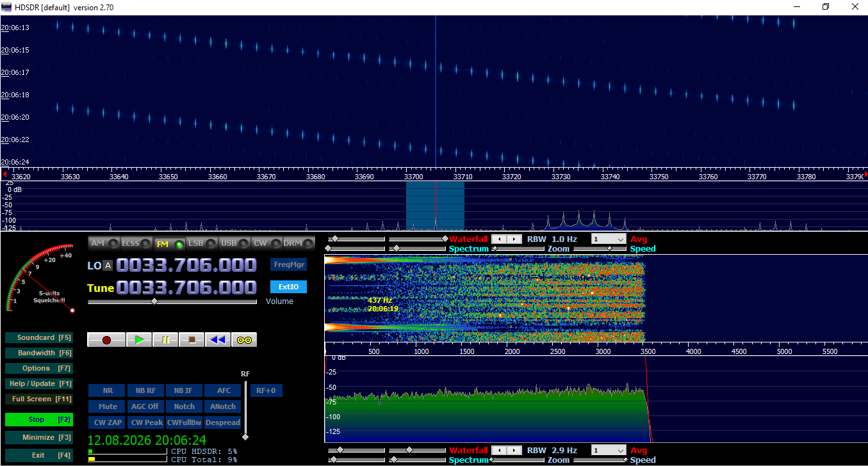The height and width of the screenshot is (466, 868).
Task: Start recording with the red record button
Action: [106, 340]
